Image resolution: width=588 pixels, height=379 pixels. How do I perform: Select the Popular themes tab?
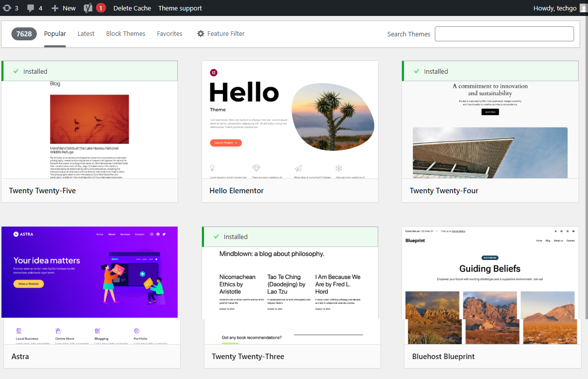tap(55, 33)
